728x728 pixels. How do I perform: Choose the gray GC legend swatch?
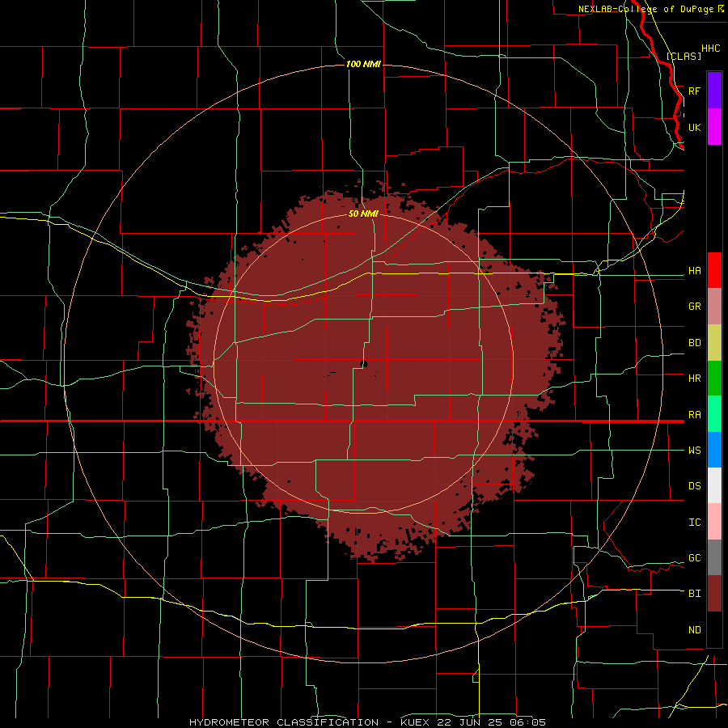coord(714,557)
